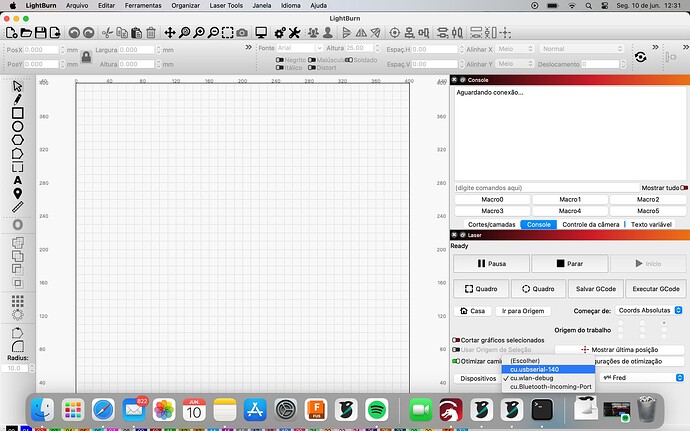Viewport: 690px width, 431px height.
Task: Toggle Mostrar tudo switch in Console
Action: point(684,188)
